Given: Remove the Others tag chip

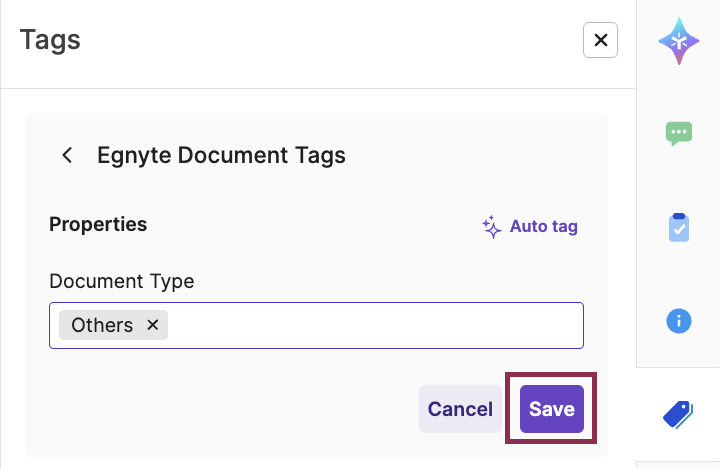Looking at the screenshot, I should 153,325.
